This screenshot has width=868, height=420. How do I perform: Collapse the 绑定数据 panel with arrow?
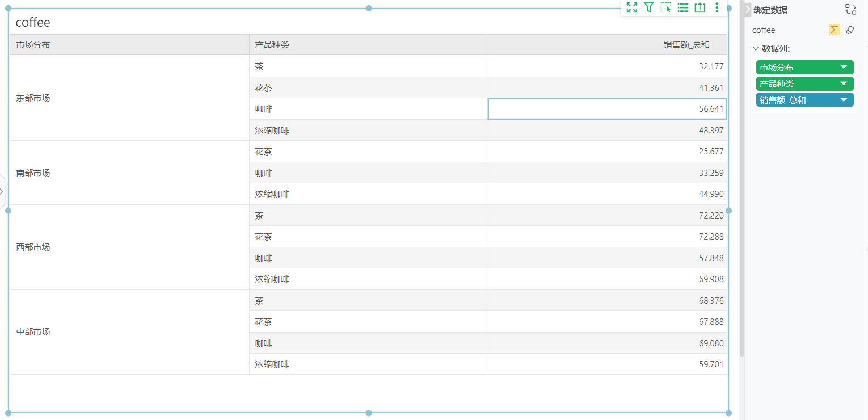pyautogui.click(x=748, y=10)
